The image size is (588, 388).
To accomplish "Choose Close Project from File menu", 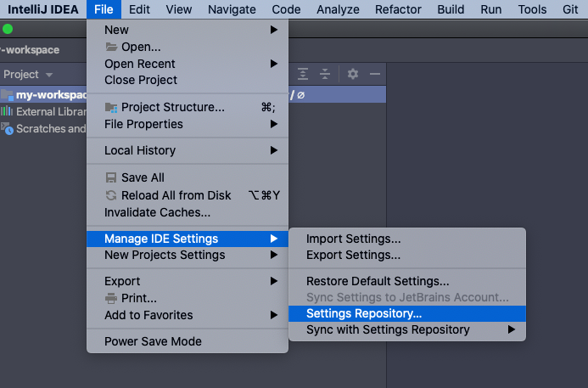I will [188, 80].
